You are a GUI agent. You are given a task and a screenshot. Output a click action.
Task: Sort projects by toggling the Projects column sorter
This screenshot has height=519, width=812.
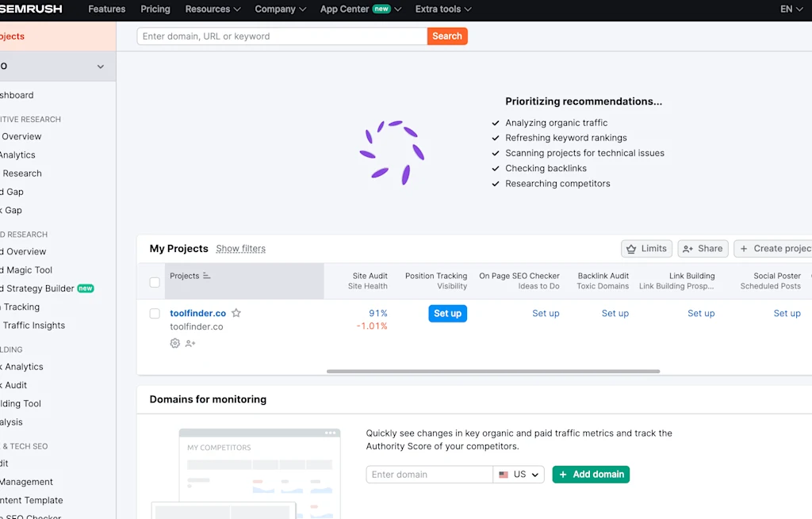point(208,276)
